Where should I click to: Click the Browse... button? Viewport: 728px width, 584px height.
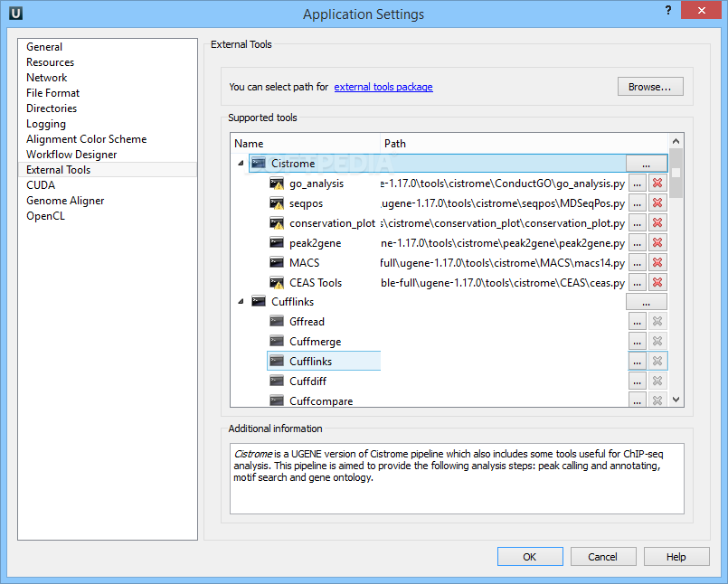coord(650,87)
